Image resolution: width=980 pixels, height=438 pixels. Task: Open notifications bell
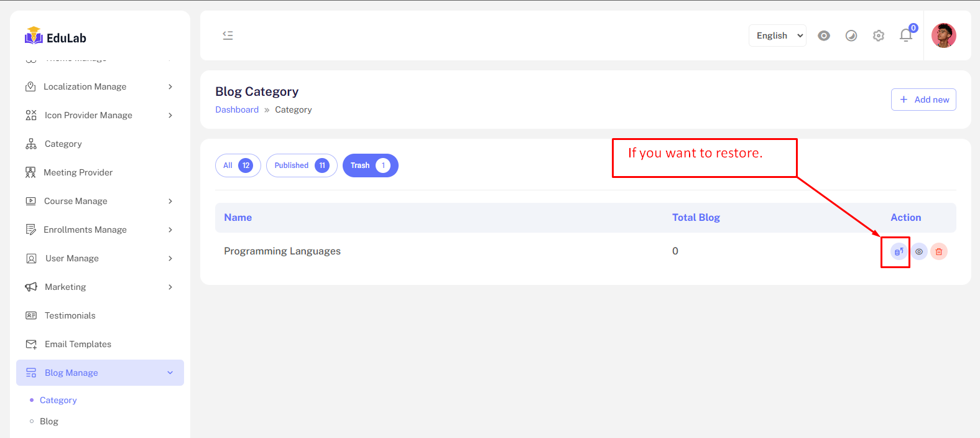(906, 35)
